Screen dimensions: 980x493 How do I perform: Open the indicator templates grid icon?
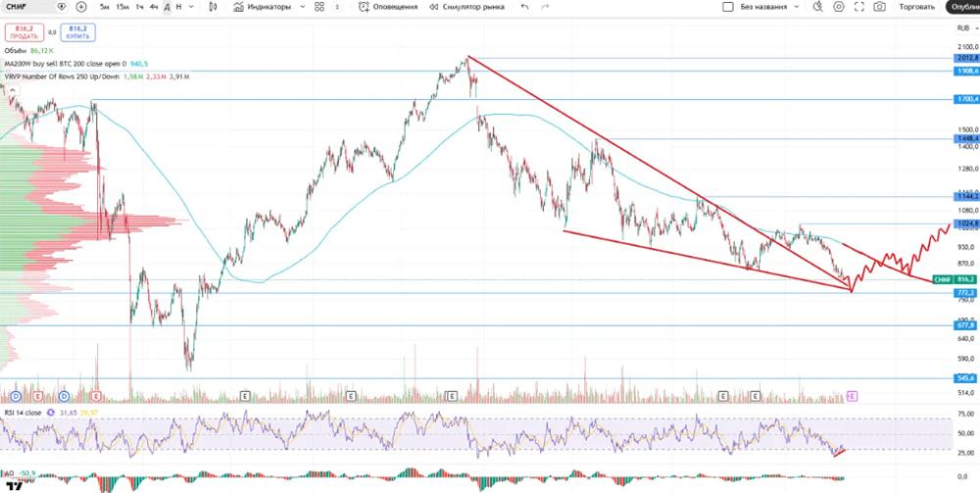319,7
